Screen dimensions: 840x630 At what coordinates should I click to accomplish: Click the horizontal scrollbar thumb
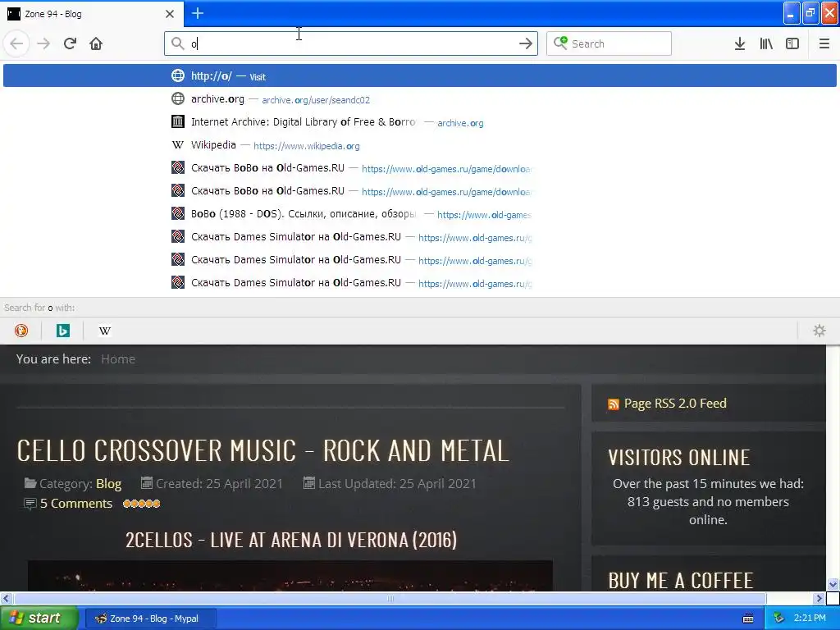click(x=390, y=598)
